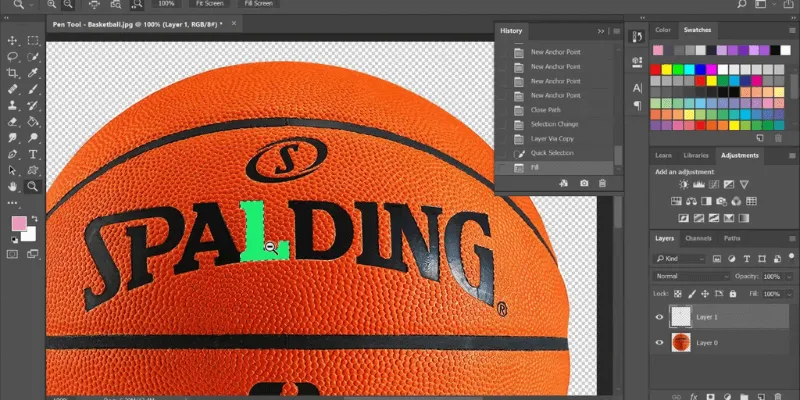Activate the Eyedropper tool
The image size is (800, 400).
(33, 73)
